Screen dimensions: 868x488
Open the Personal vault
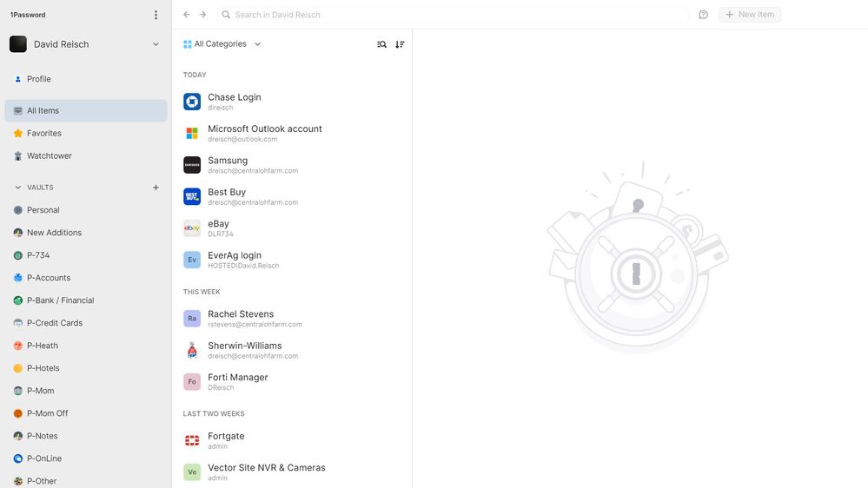86,210
